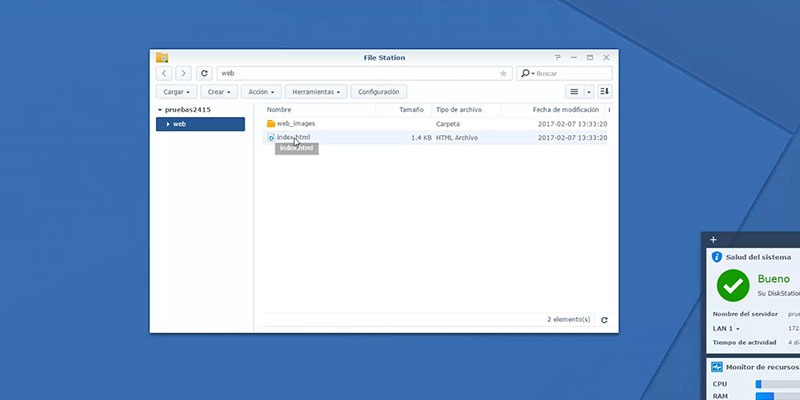Click the File Station folder logo icon

(162, 58)
